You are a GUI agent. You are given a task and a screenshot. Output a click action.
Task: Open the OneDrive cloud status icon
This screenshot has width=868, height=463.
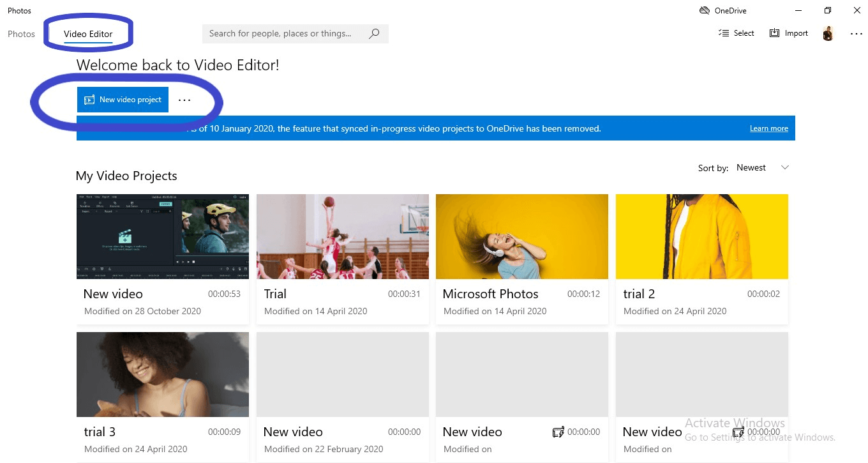705,10
